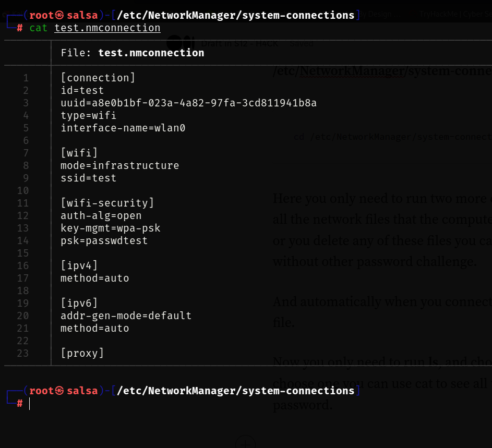Place the cursor at the bottom shell prompt

30,404
